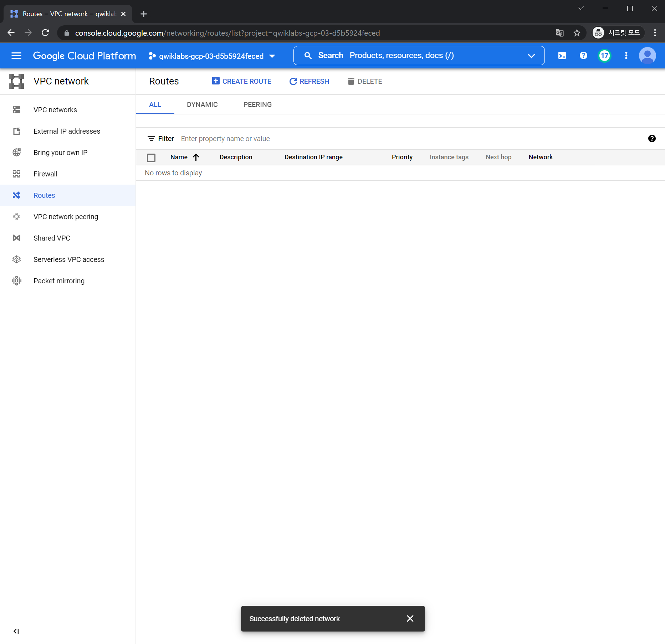Screen dimensions: 665x644
Task: Open the main navigation hamburger menu
Action: coord(16,56)
